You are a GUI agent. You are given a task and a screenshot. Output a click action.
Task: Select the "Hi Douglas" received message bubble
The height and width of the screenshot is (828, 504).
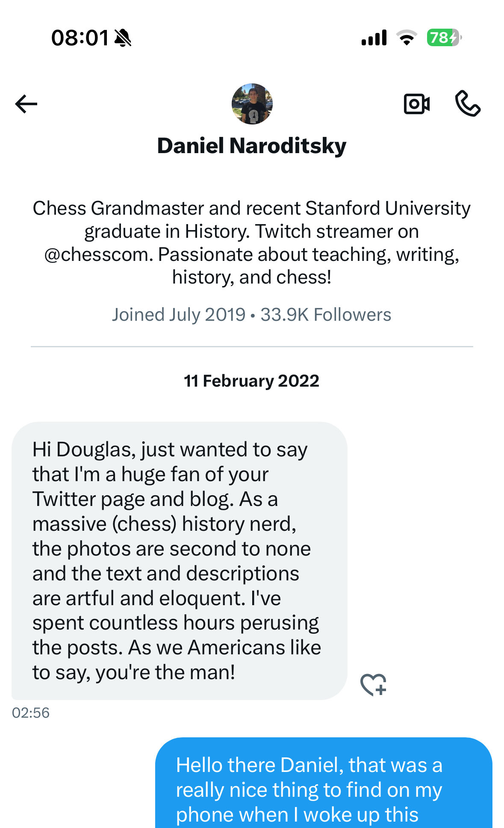tap(179, 560)
